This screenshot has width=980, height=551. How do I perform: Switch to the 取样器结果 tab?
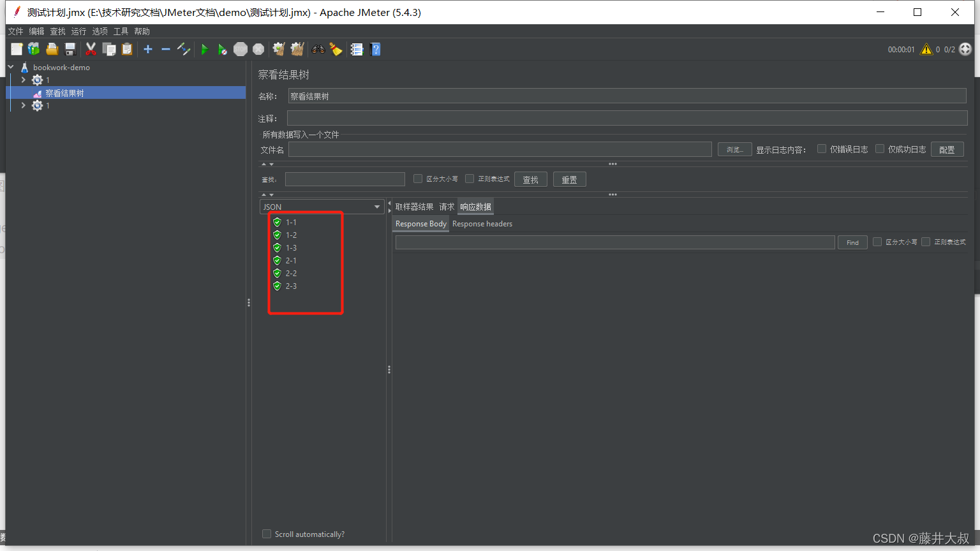(414, 207)
